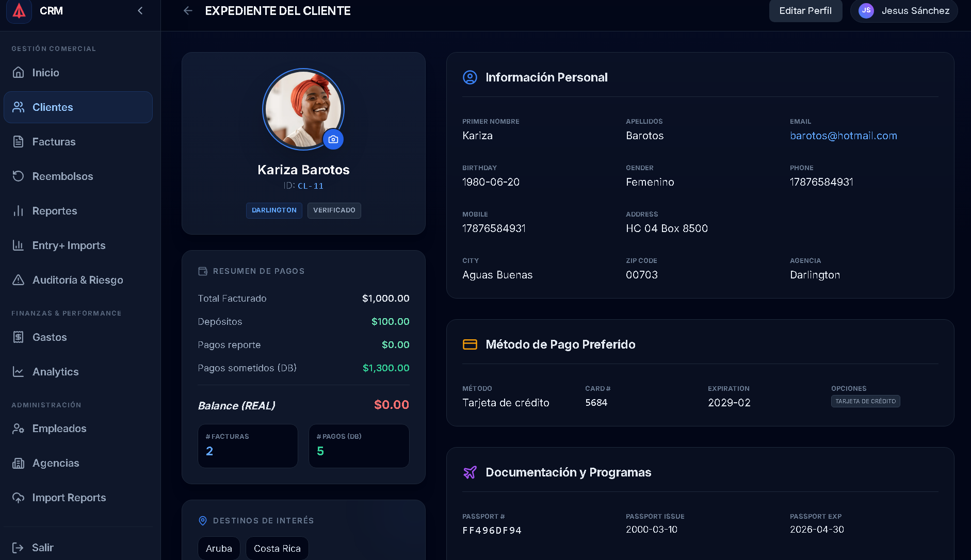Screen dimensions: 971x560
Task: Click the TARJETA DE CRÉDITO option badge
Action: click(866, 401)
